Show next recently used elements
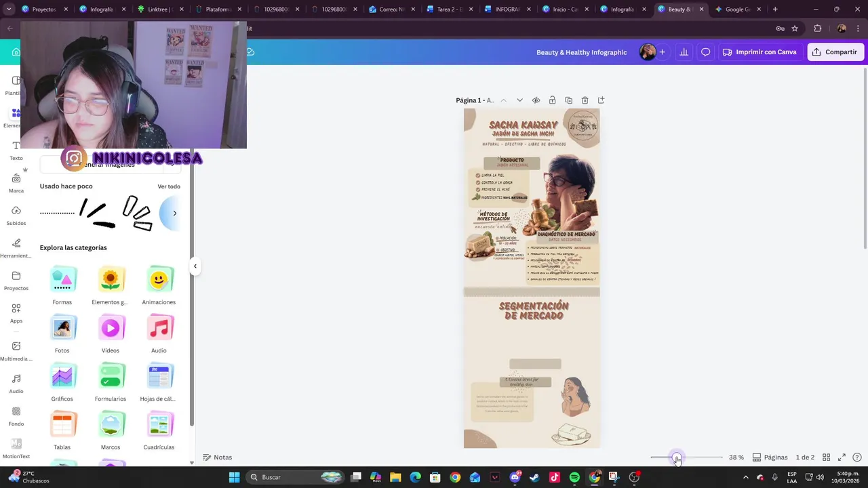Screen dimensions: 868x488 coord(174,213)
